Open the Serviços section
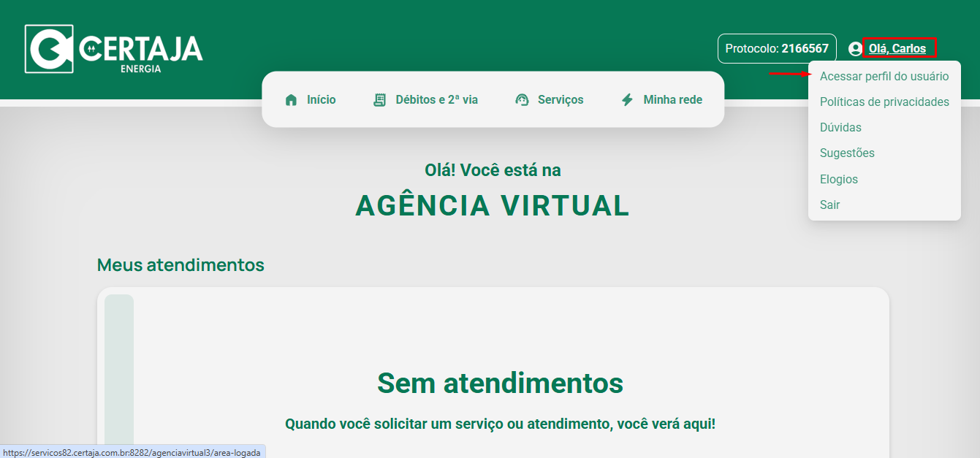 click(561, 100)
